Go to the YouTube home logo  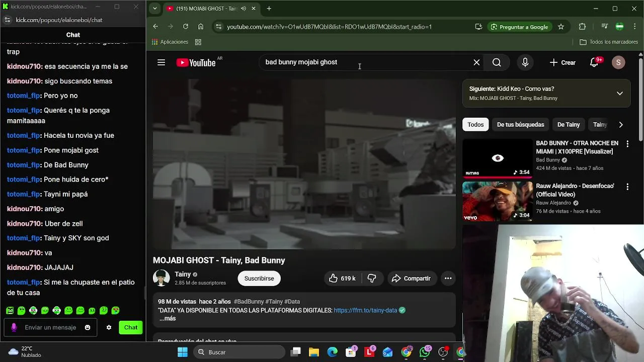tap(196, 62)
